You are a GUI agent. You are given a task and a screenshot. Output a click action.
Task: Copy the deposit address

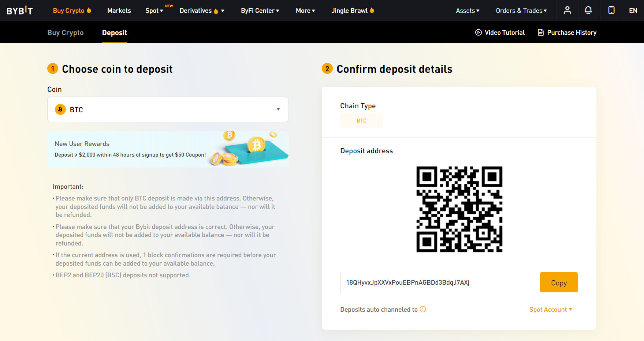pyautogui.click(x=559, y=282)
